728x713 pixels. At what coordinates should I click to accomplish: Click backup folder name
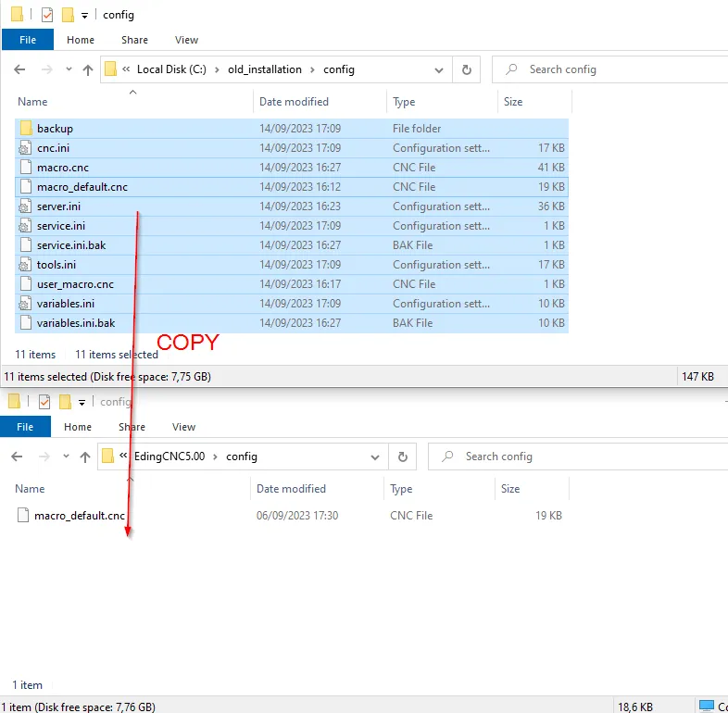(55, 129)
